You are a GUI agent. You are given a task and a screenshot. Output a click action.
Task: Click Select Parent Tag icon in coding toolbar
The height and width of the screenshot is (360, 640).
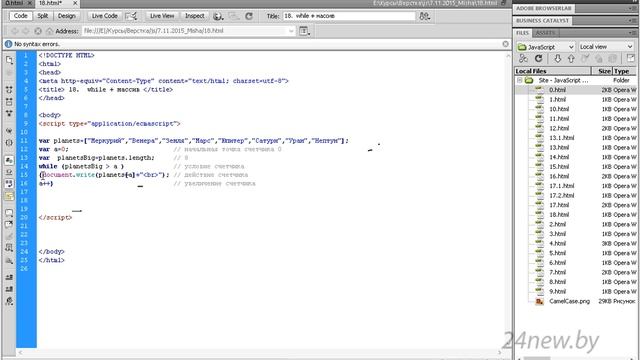pos(9,131)
